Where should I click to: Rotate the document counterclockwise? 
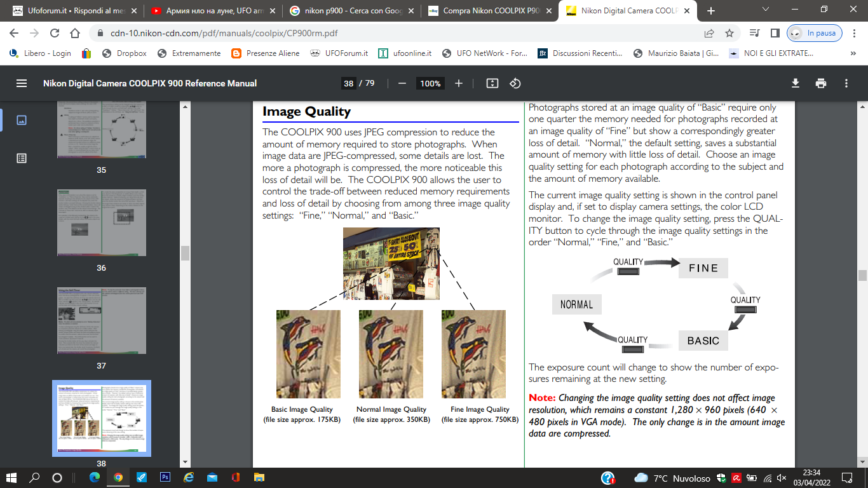(515, 83)
